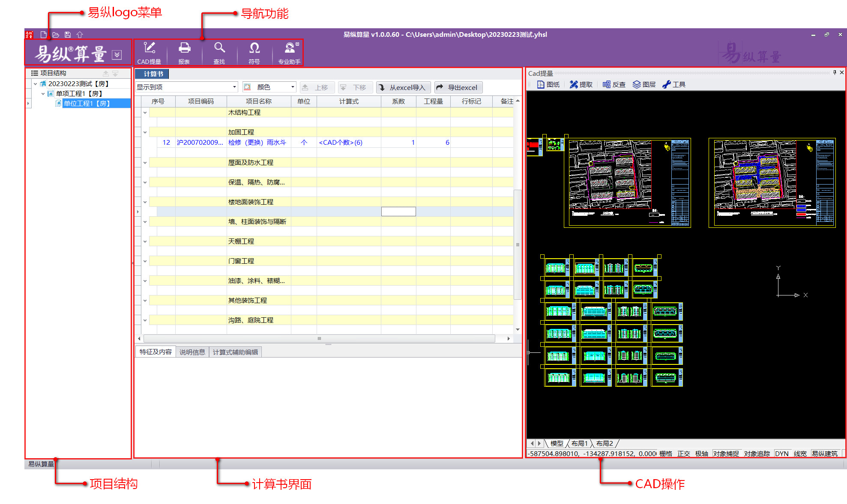The image size is (847, 504).
Task: Open the 显示到项 dropdown
Action: coord(234,87)
